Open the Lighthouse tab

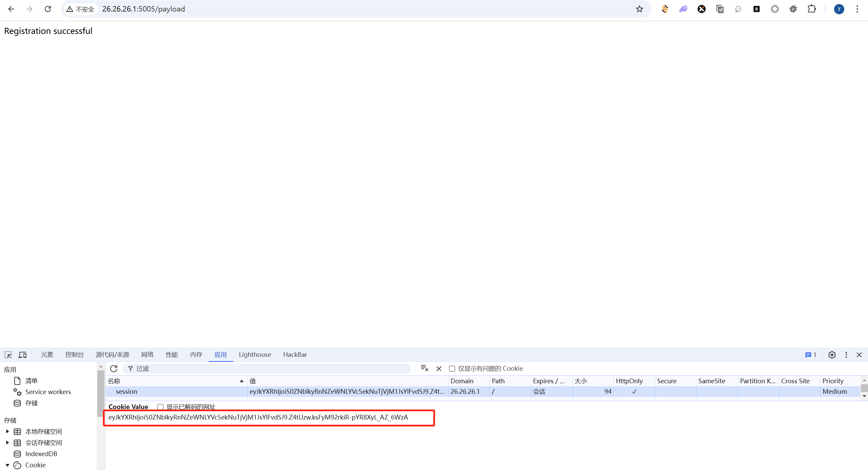(x=255, y=354)
